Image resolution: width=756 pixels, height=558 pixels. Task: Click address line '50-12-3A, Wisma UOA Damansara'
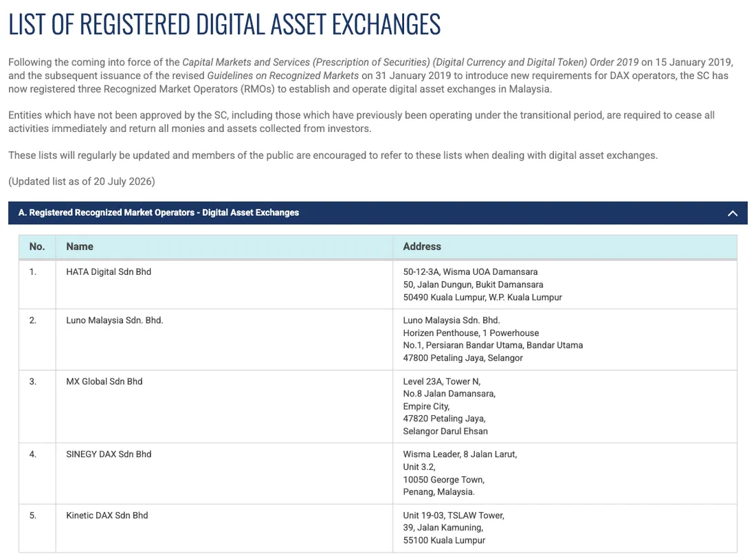pyautogui.click(x=470, y=272)
